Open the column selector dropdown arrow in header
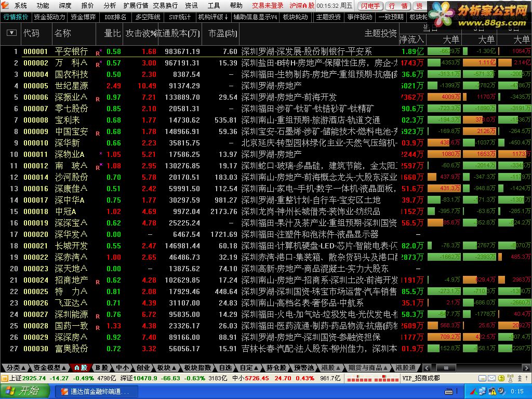532x399 pixels. [x=11, y=33]
